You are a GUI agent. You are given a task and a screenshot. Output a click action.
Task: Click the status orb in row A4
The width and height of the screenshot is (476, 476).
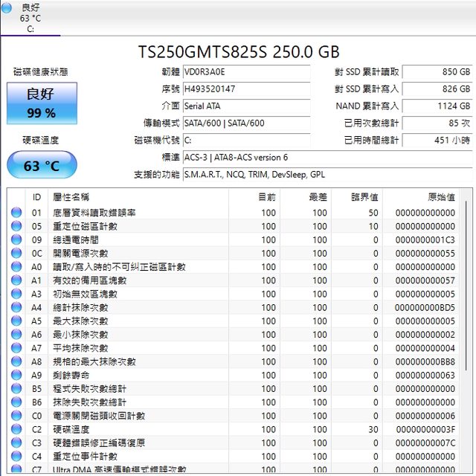coord(16,307)
